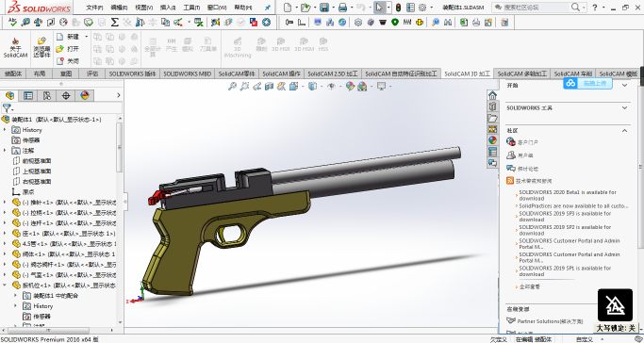Open the FeatureManager design tree tab
The image size is (644, 343).
(9, 95)
